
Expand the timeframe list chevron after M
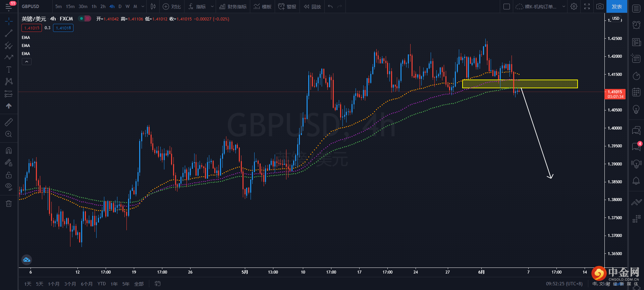point(143,6)
